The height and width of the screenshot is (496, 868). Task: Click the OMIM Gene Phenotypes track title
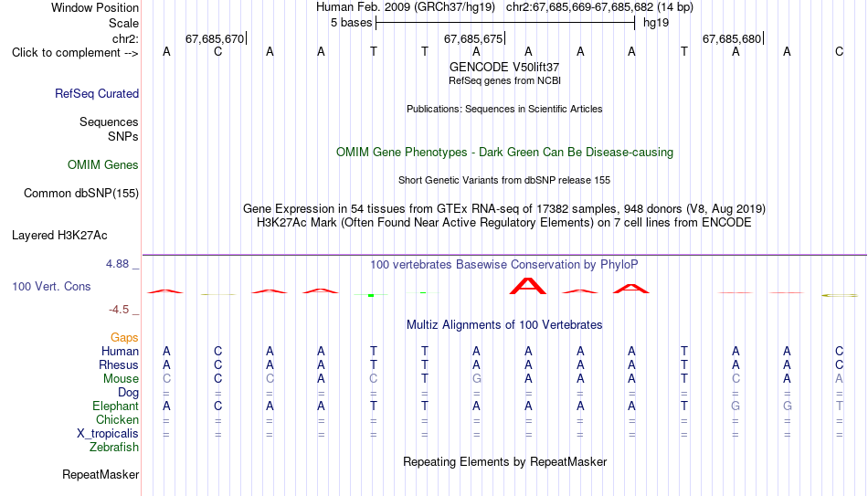504,153
